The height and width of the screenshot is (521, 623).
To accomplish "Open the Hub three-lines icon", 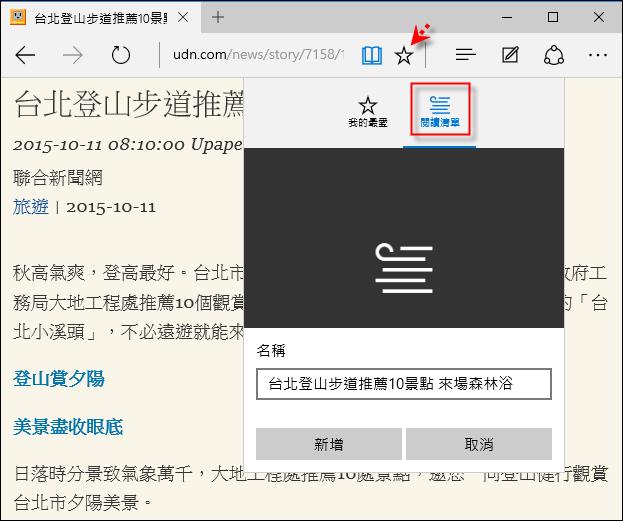I will (466, 55).
